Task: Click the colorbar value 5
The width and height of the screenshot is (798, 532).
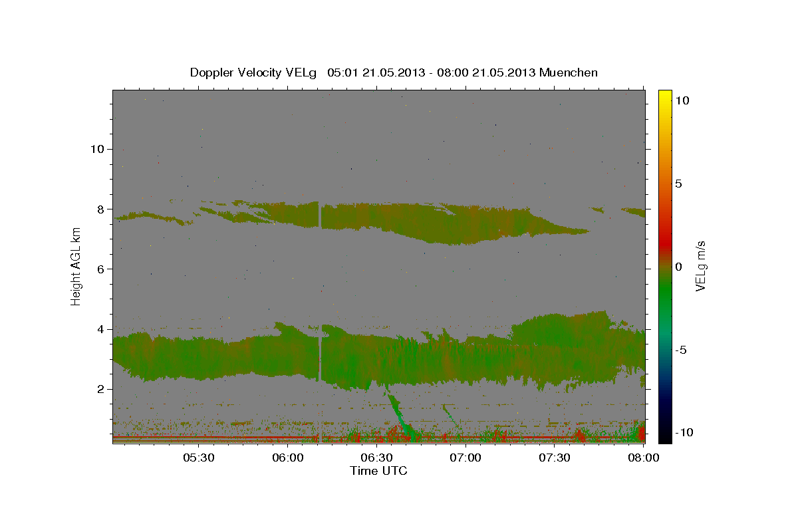Action: (x=678, y=184)
